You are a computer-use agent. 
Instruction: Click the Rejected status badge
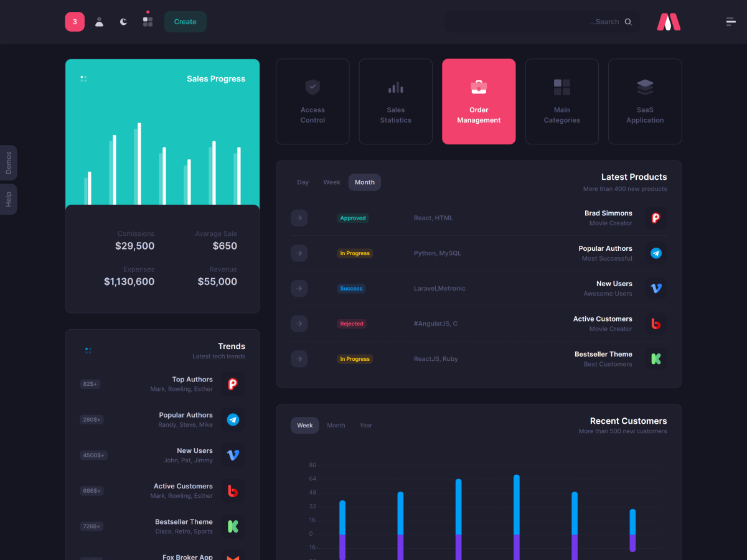coord(352,324)
